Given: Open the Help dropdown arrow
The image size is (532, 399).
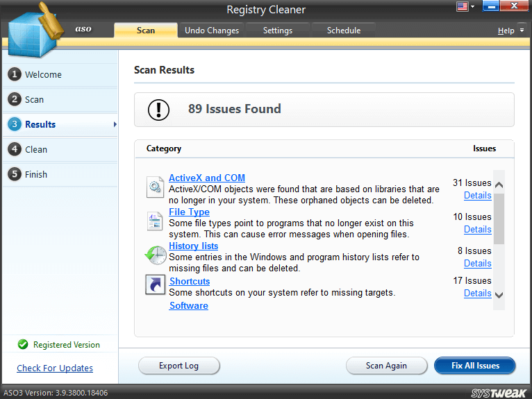Looking at the screenshot, I should click(522, 30).
